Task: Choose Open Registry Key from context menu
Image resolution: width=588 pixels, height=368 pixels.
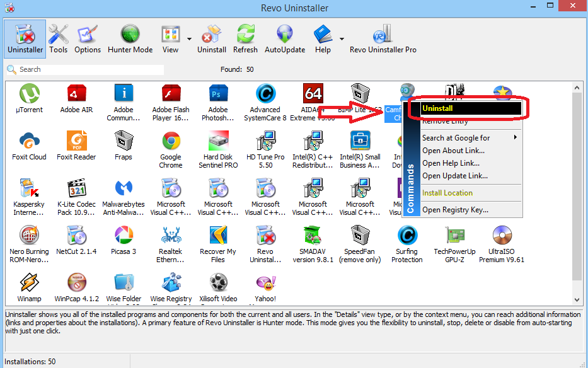Action: [x=455, y=210]
